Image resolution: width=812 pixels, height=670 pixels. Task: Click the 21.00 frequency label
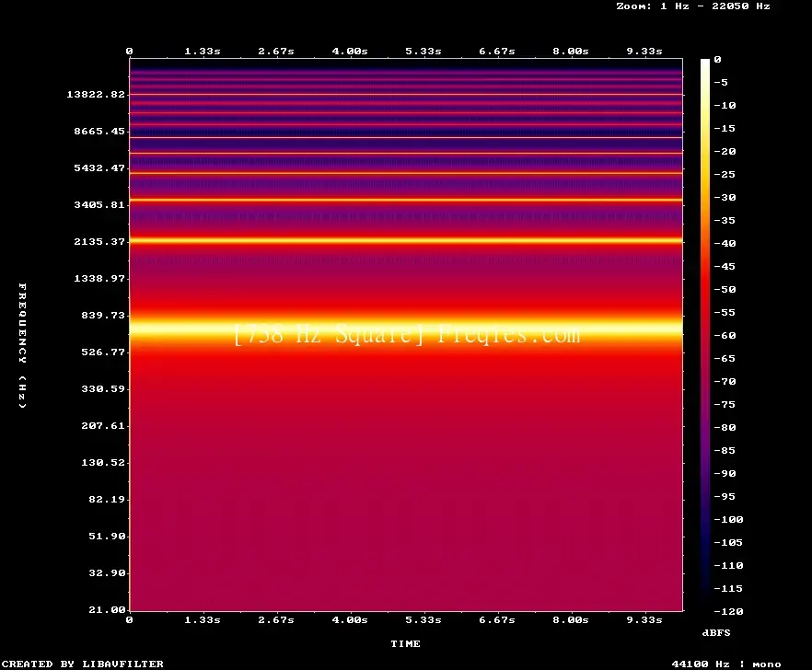(x=107, y=609)
